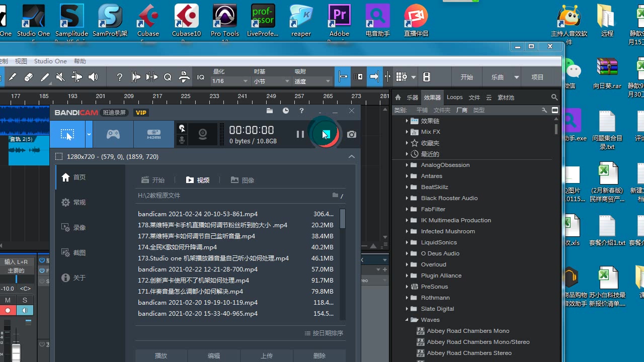Viewport: 644px width, 362px height.
Task: Click Bandicam 播放 button
Action: [161, 355]
